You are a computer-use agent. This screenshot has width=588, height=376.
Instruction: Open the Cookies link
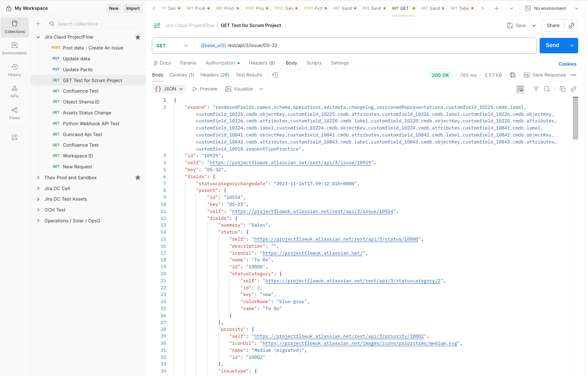(x=567, y=64)
